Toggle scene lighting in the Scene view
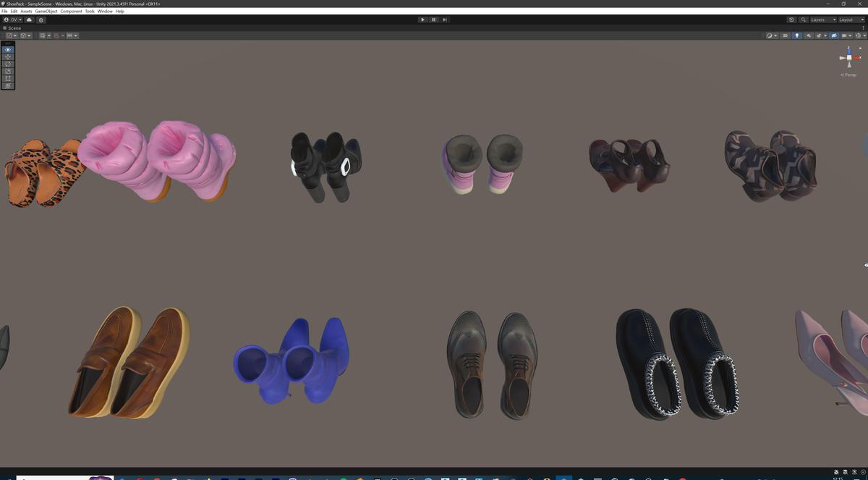The width and height of the screenshot is (868, 480). (x=796, y=35)
